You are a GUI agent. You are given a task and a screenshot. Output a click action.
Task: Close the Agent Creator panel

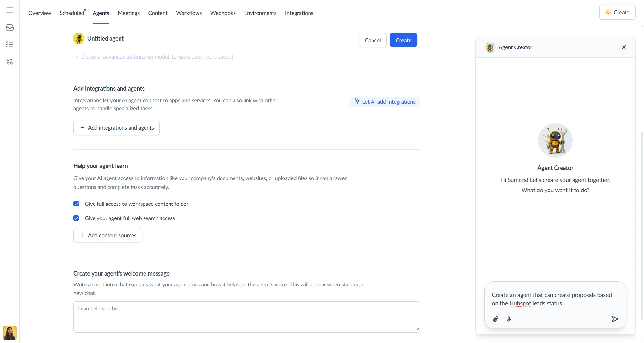(x=623, y=47)
